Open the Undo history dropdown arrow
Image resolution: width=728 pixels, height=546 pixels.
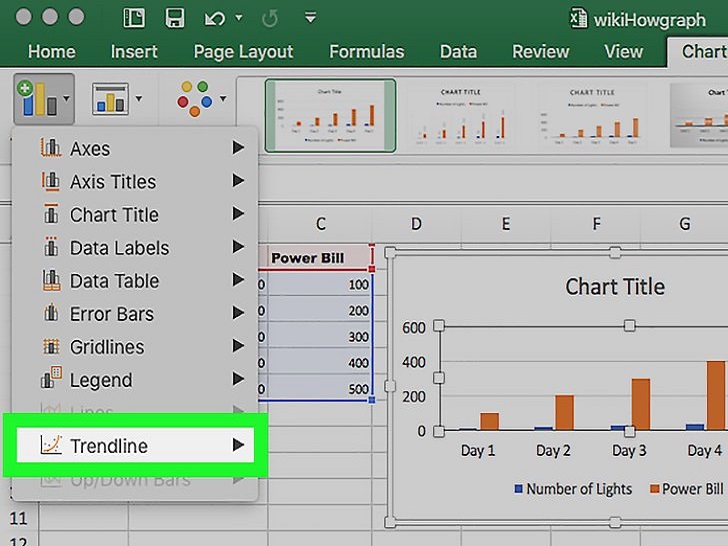coord(239,18)
